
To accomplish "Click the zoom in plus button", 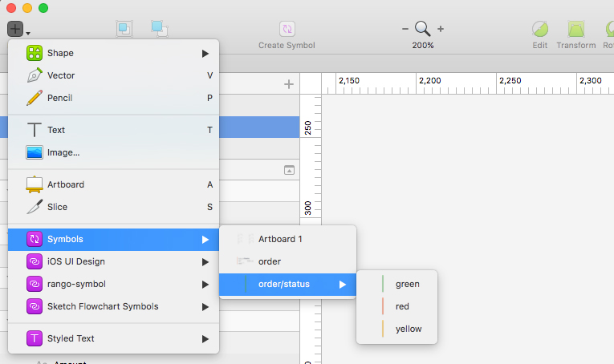I will pyautogui.click(x=441, y=29).
